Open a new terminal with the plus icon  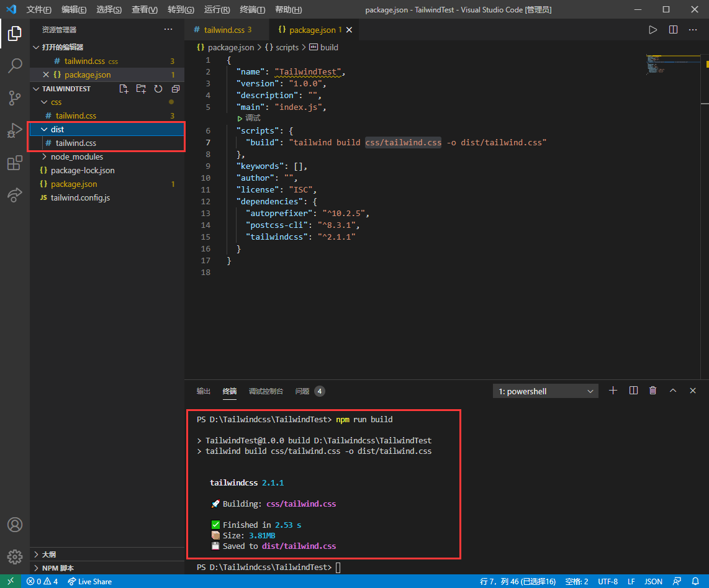coord(613,391)
